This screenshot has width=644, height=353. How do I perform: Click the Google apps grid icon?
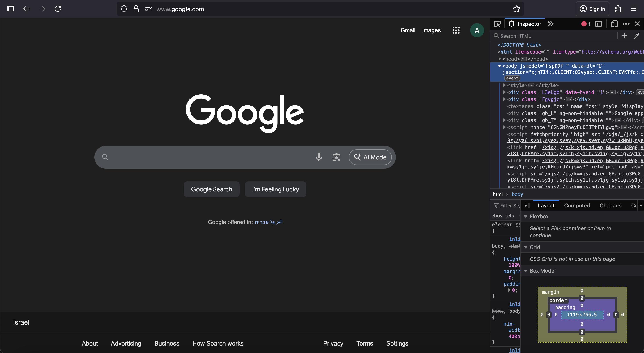coord(456,30)
